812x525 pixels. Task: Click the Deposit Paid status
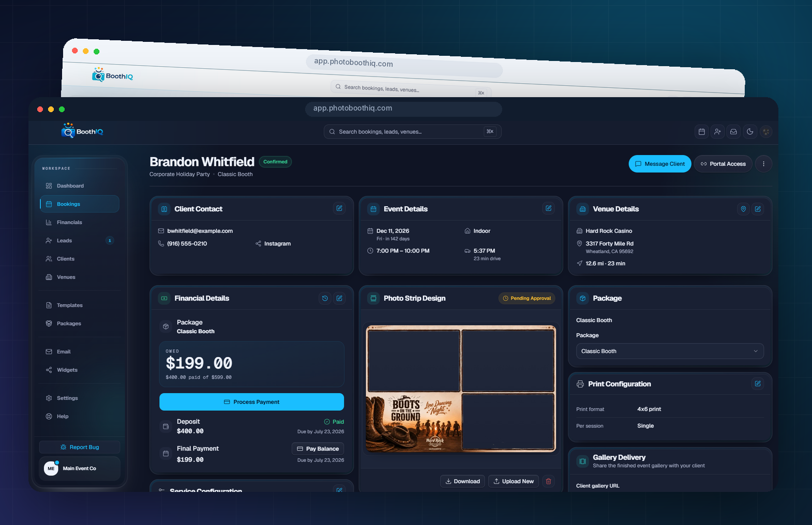point(334,422)
